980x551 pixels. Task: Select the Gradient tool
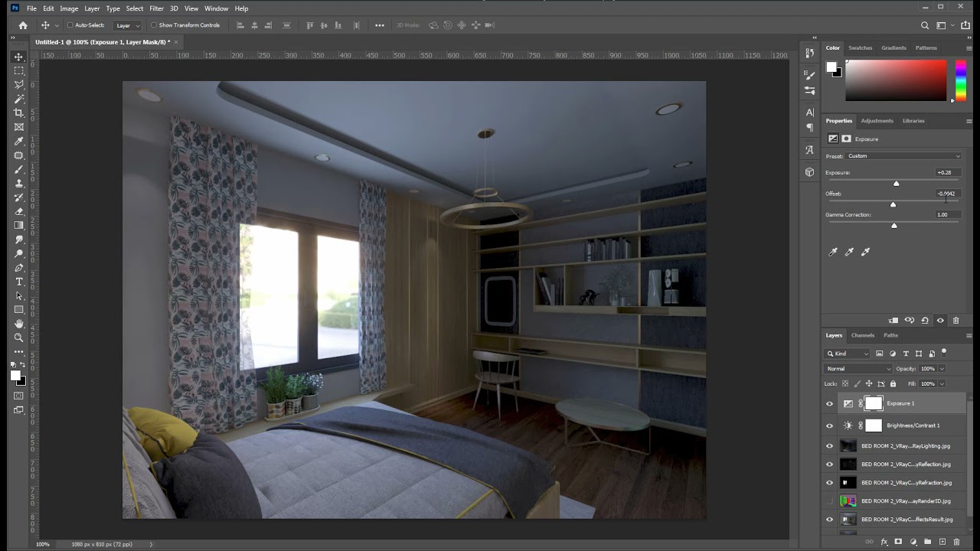click(19, 225)
